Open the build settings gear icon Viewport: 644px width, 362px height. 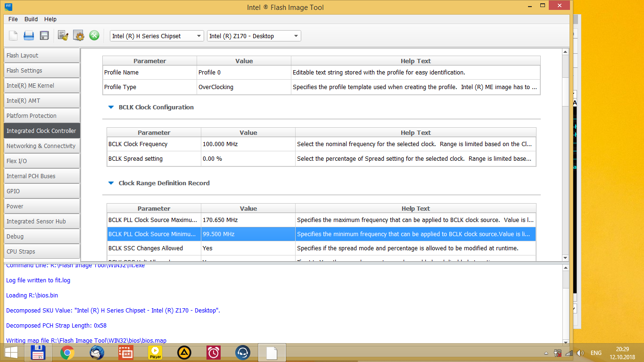pos(79,35)
